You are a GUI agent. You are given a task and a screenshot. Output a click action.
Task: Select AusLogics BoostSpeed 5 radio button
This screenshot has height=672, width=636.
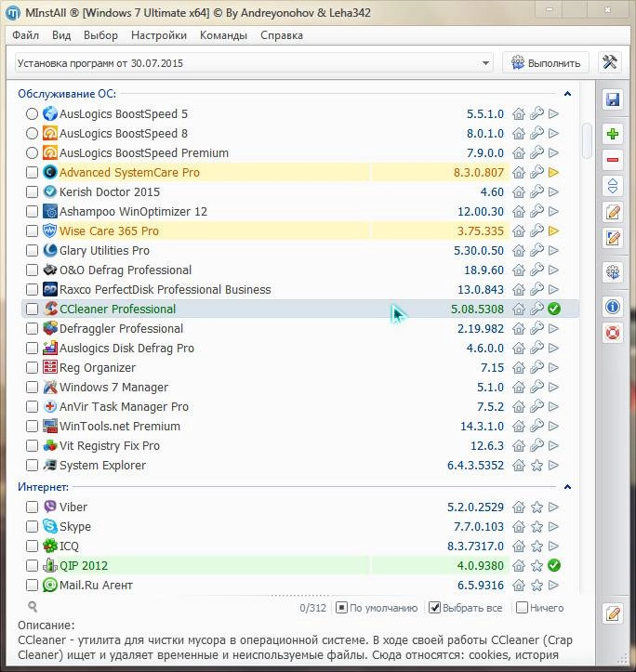[32, 114]
